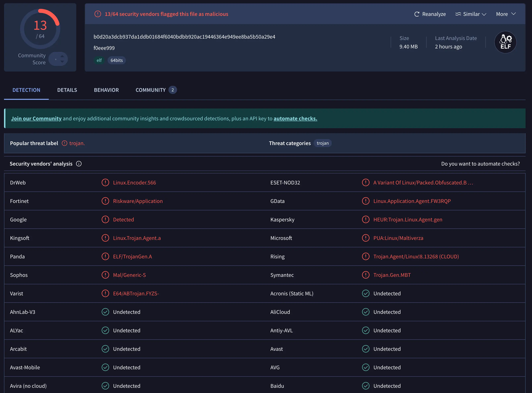Screen dimensions: 532x393
Task: Click the green checkmark for Acronis (Static ML)
Action: (366, 293)
